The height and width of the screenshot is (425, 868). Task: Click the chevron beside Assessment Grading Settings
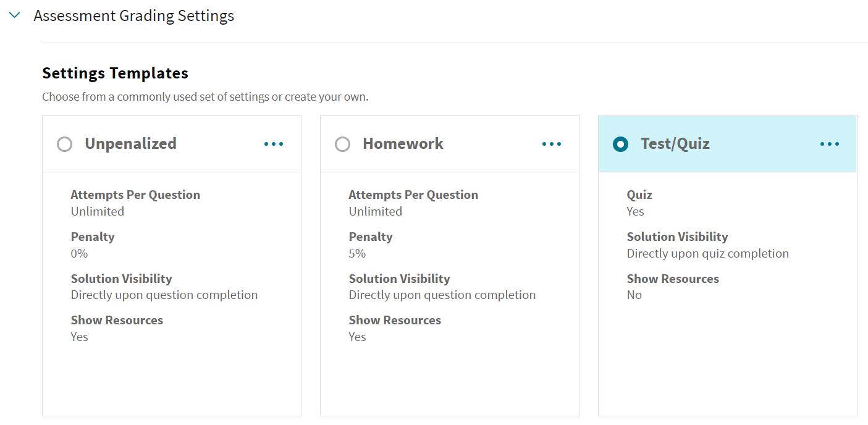[x=14, y=15]
